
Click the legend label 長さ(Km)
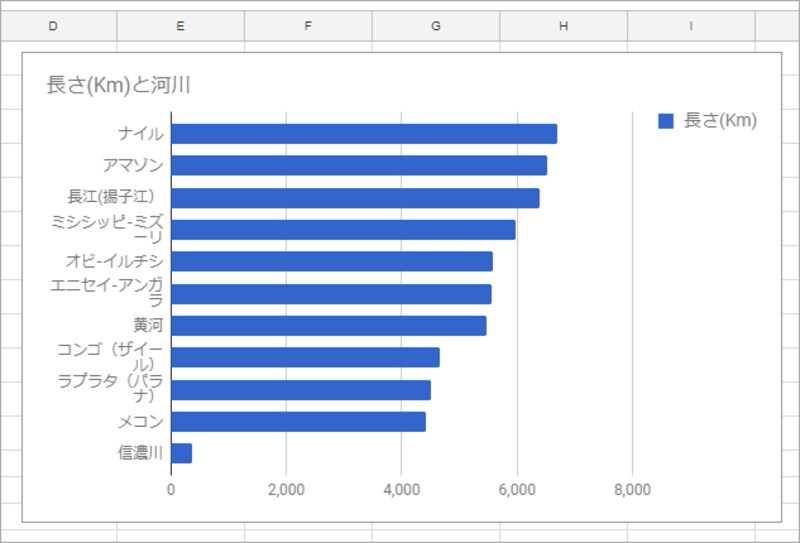coord(720,120)
